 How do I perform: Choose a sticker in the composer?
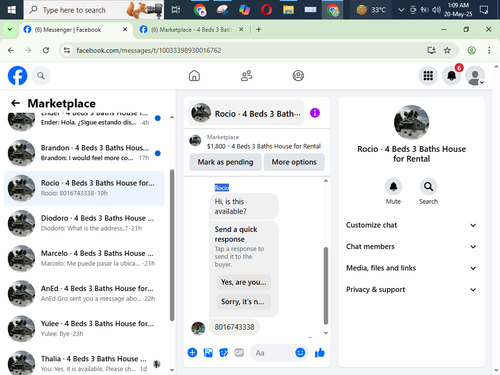tap(224, 353)
